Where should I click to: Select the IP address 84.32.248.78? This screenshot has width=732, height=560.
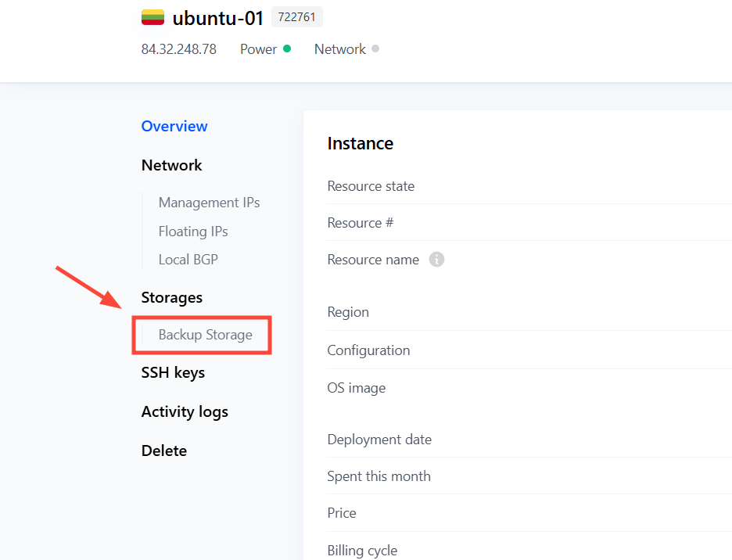click(178, 48)
